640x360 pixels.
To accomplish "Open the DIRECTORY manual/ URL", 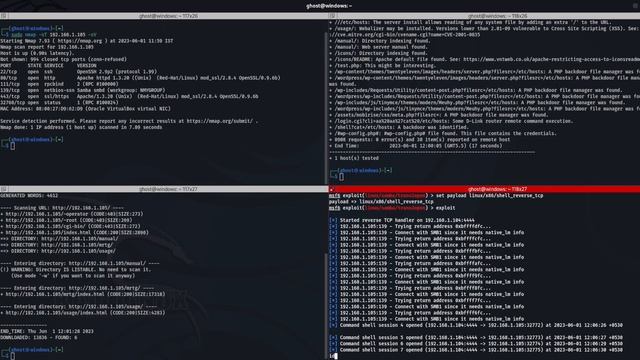I will click(80, 239).
